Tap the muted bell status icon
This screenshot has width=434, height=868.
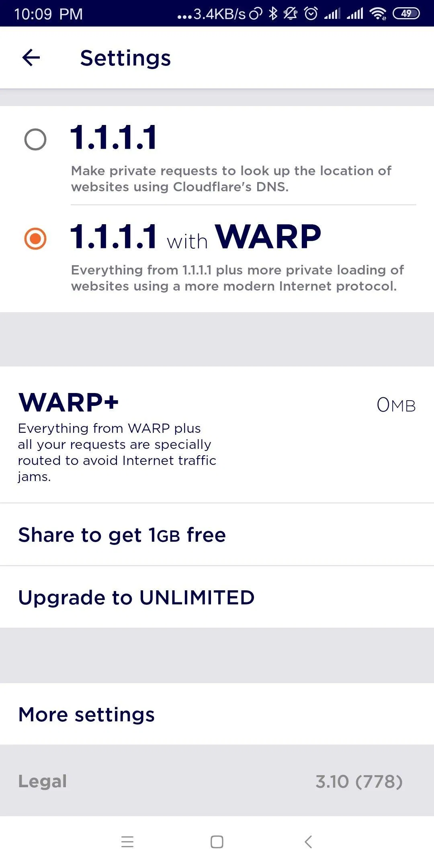click(x=291, y=14)
